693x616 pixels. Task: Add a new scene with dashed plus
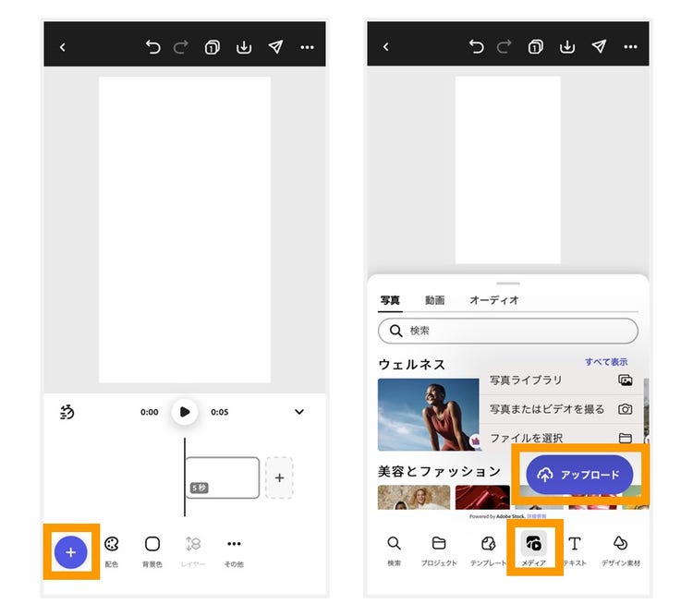279,477
